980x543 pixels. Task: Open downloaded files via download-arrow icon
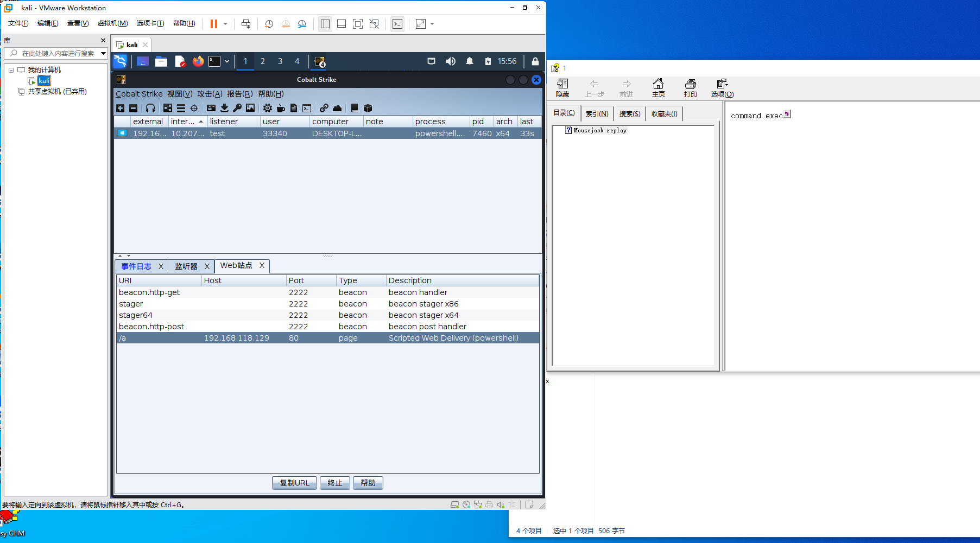point(224,108)
